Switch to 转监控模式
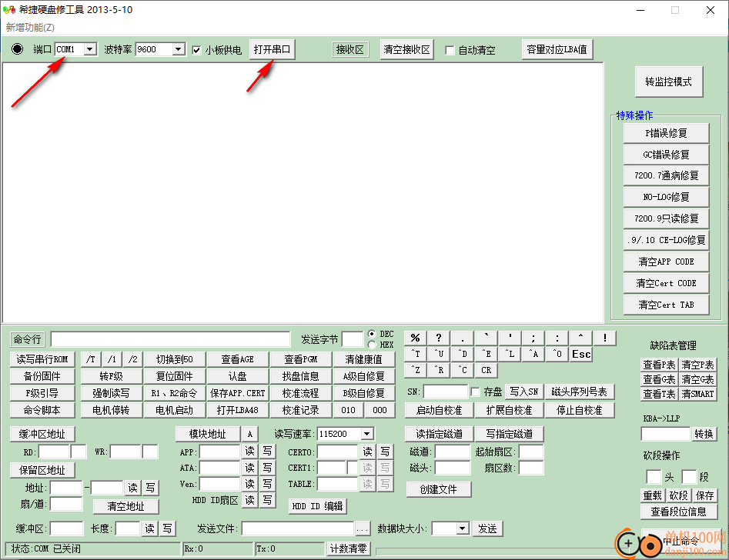Image resolution: width=729 pixels, height=560 pixels. click(x=668, y=82)
